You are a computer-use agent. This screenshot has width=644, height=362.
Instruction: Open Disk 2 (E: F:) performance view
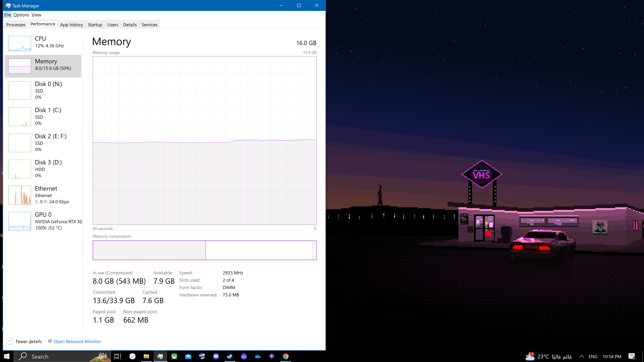tap(43, 143)
